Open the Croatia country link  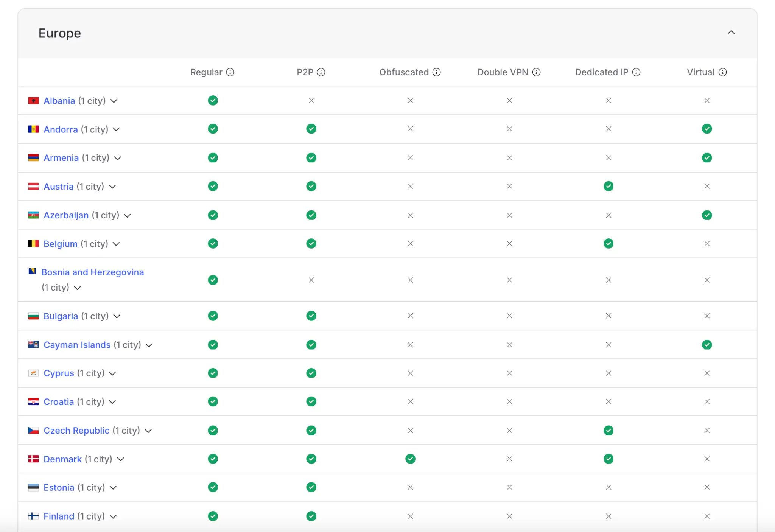59,402
